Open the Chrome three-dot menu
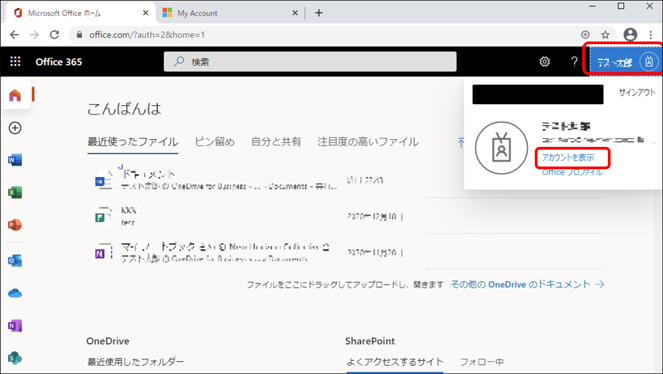This screenshot has height=374, width=663. tap(651, 35)
